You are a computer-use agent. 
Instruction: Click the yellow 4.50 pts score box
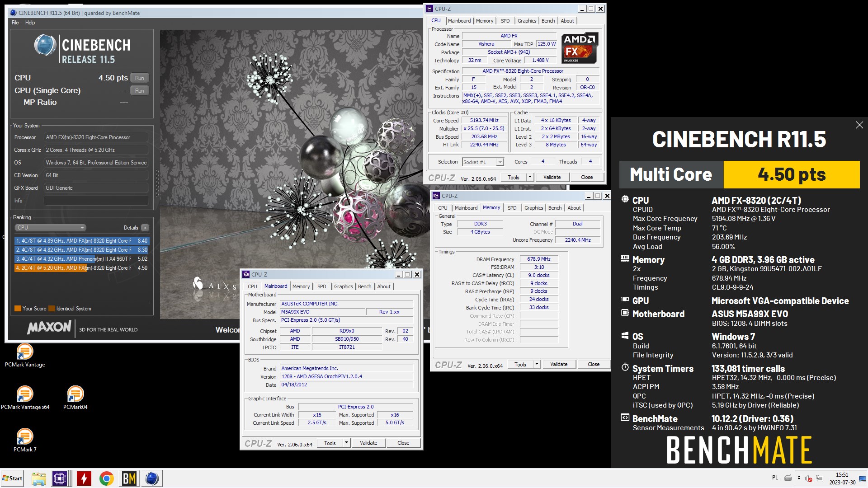click(x=792, y=174)
